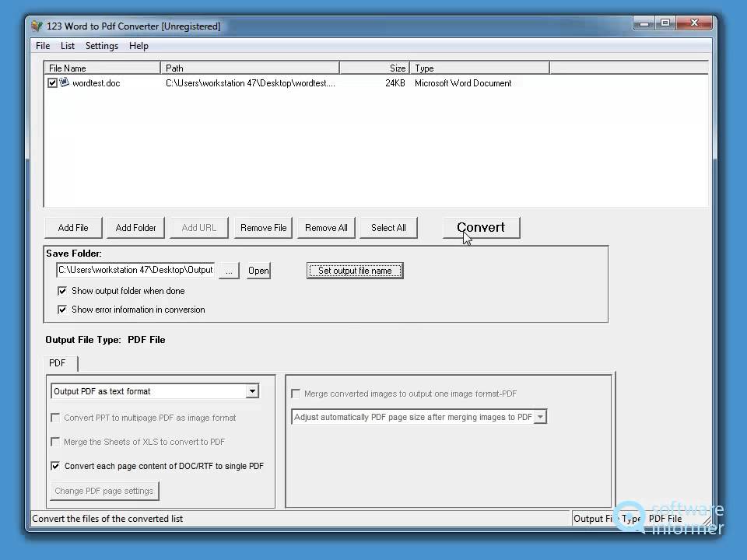
Task: Click the Add Folder button
Action: [135, 228]
